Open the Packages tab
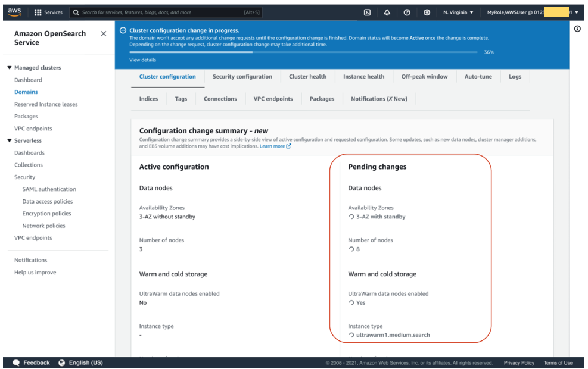Screen dimensions: 588x369 [322, 99]
